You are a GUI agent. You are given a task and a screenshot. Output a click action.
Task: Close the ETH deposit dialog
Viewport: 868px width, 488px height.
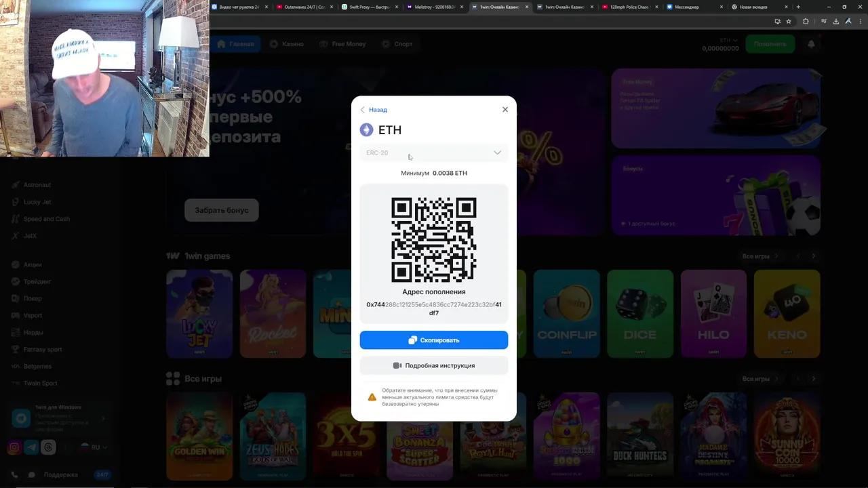505,109
